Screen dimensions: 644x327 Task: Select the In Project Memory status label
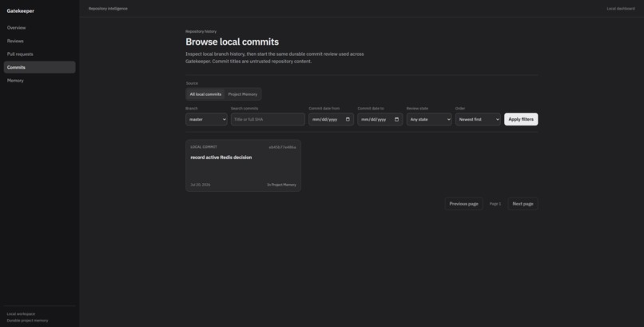coord(281,185)
